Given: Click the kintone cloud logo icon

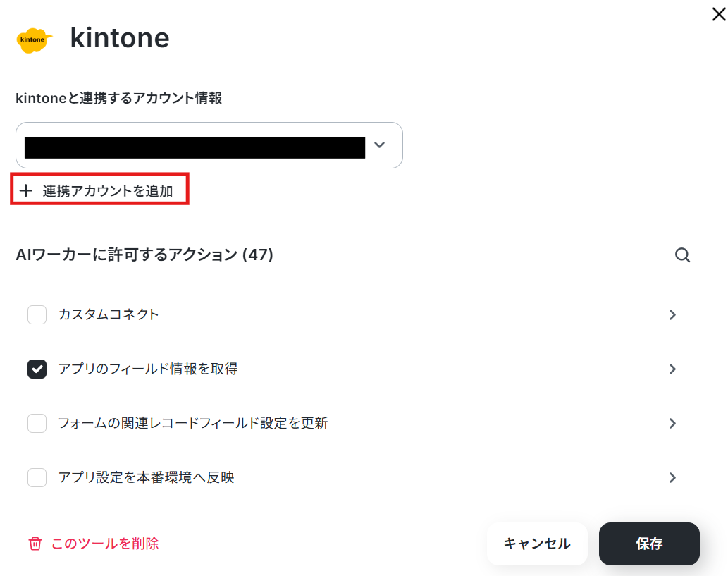Looking at the screenshot, I should 34,40.
